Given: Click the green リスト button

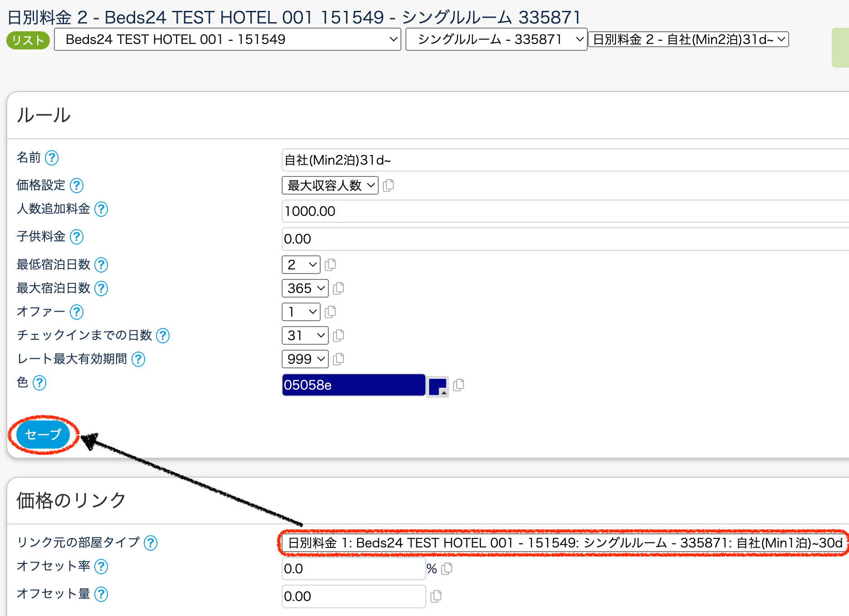Looking at the screenshot, I should (x=28, y=40).
